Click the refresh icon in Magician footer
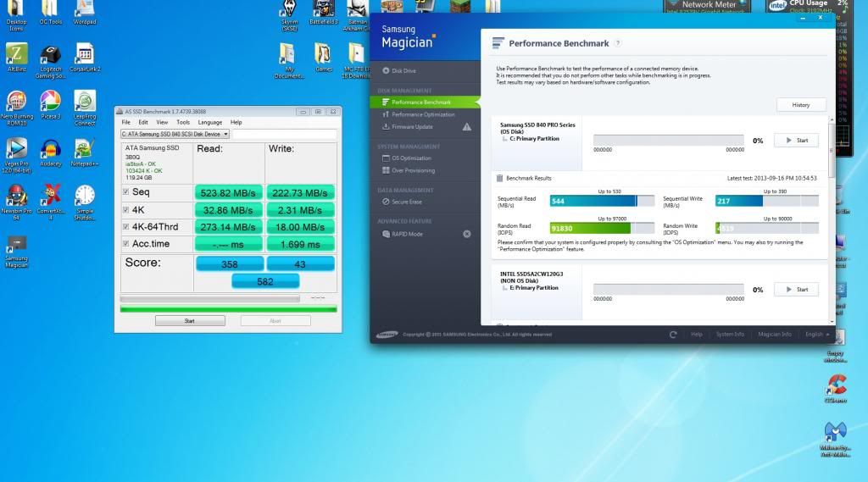Screen dimensions: 868x482 (673, 335)
